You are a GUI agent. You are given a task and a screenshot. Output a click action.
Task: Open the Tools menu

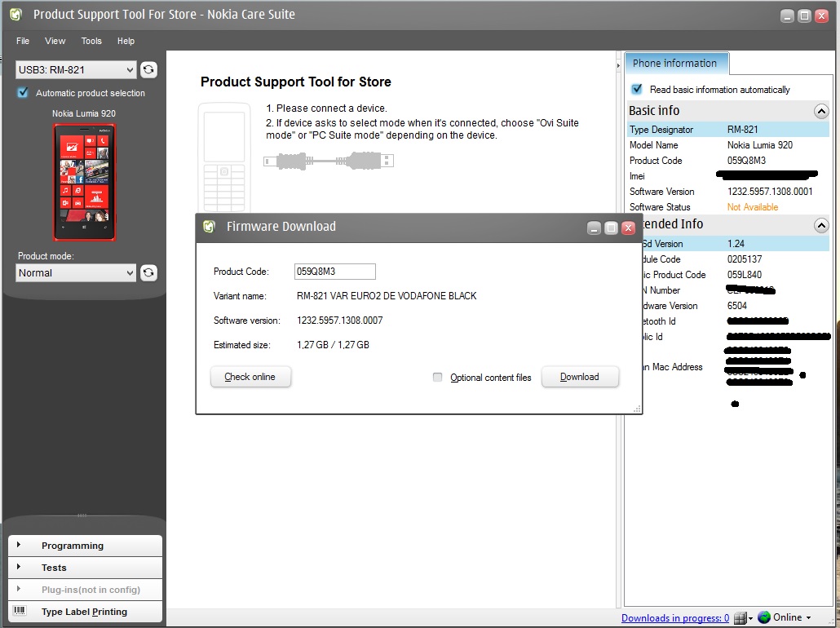pos(91,41)
